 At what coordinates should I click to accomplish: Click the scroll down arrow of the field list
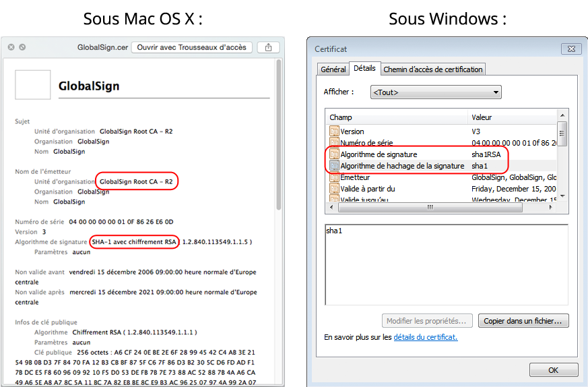(562, 196)
